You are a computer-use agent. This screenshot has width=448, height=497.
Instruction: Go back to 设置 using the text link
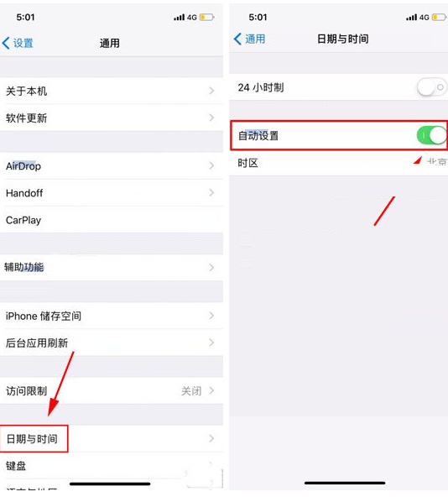click(23, 43)
